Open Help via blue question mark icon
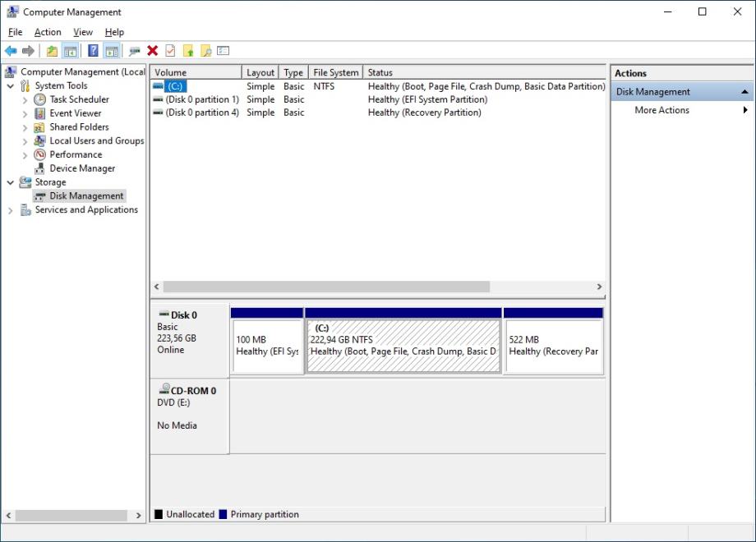The image size is (756, 542). point(93,51)
